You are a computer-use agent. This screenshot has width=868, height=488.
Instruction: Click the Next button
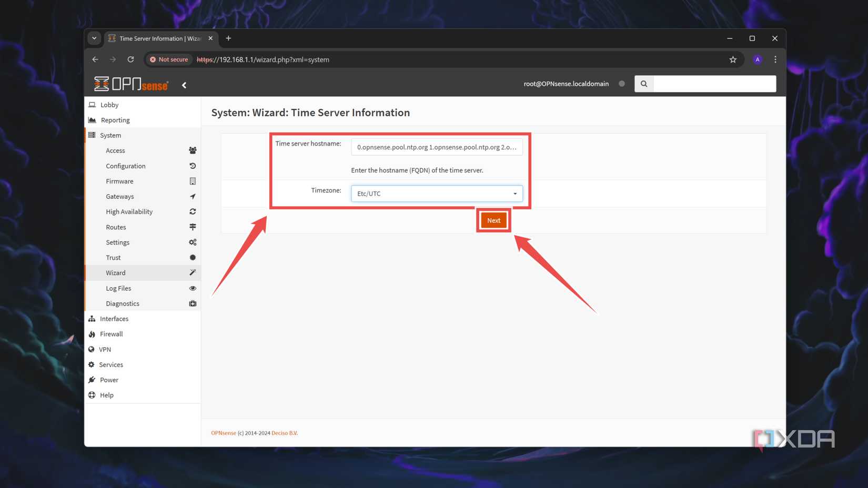click(x=493, y=220)
